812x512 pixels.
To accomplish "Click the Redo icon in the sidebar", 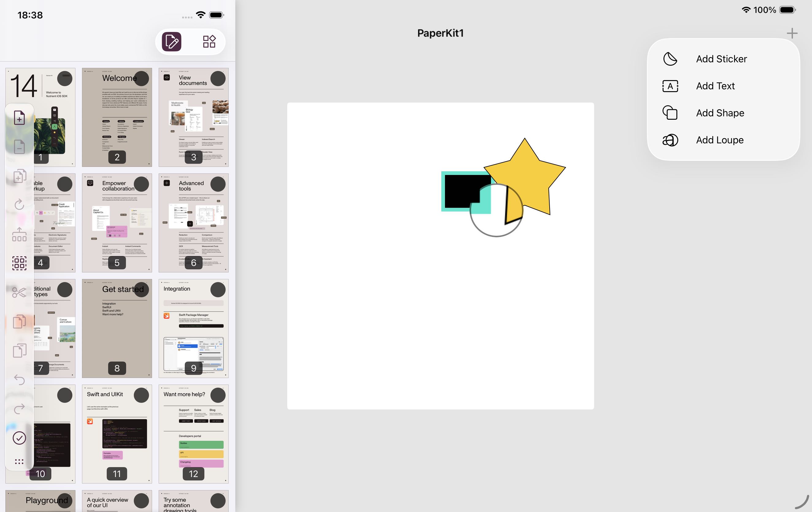I will 19,409.
